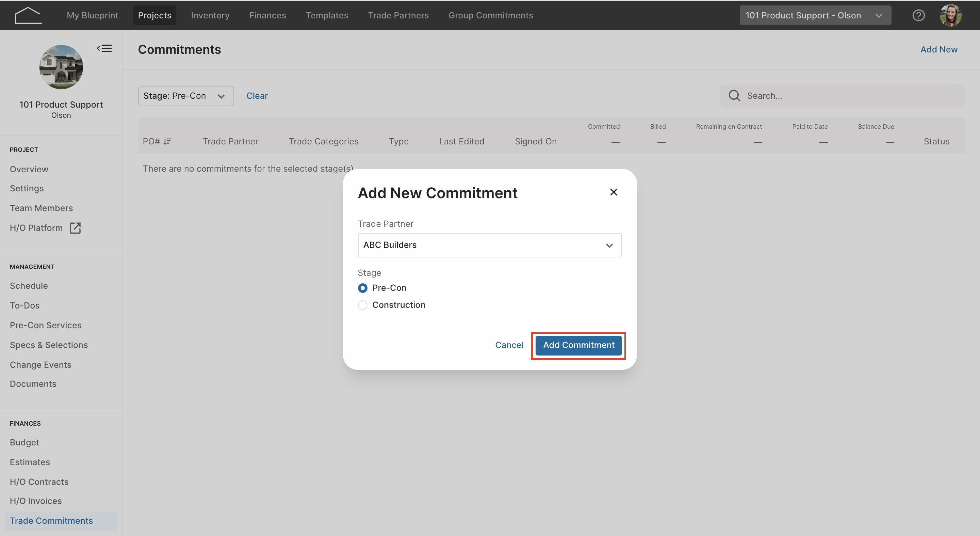
Task: Select the Construction stage radio button
Action: (x=362, y=305)
